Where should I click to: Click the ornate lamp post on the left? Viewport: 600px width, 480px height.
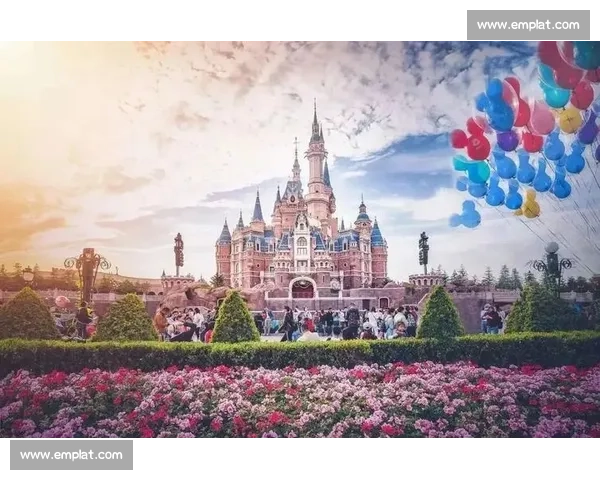point(87,272)
